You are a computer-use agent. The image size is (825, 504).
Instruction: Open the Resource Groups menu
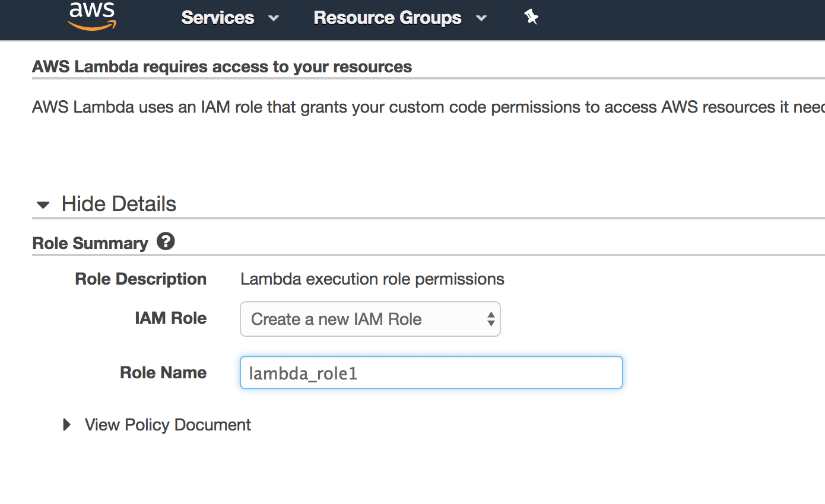tap(400, 18)
